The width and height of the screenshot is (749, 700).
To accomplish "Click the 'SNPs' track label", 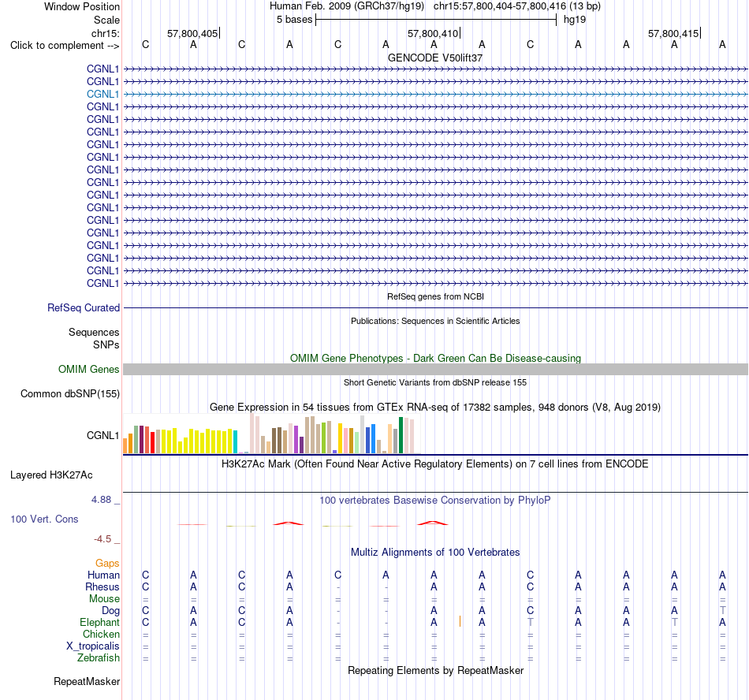I will [106, 344].
